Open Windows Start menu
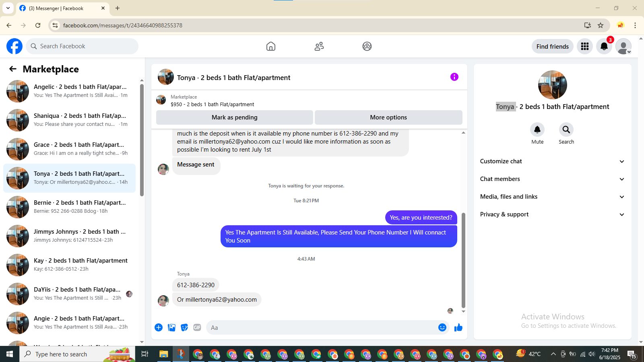The image size is (644, 362). coord(10,354)
